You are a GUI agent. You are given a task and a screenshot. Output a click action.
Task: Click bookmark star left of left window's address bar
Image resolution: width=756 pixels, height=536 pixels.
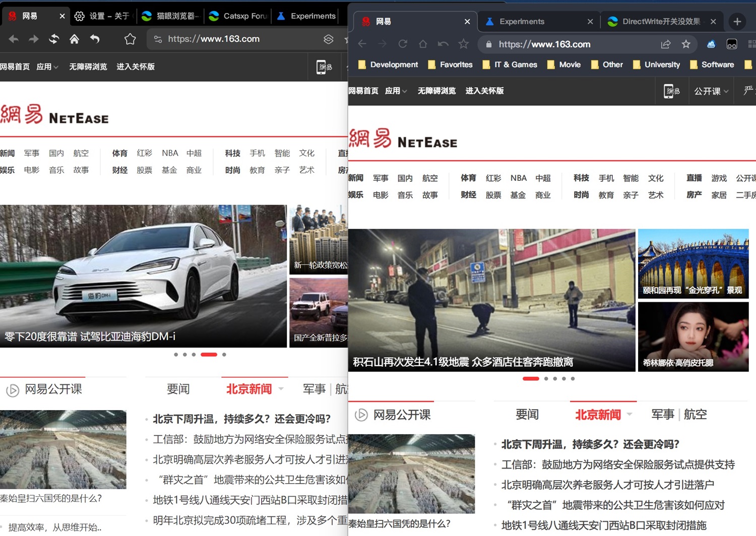tap(130, 39)
